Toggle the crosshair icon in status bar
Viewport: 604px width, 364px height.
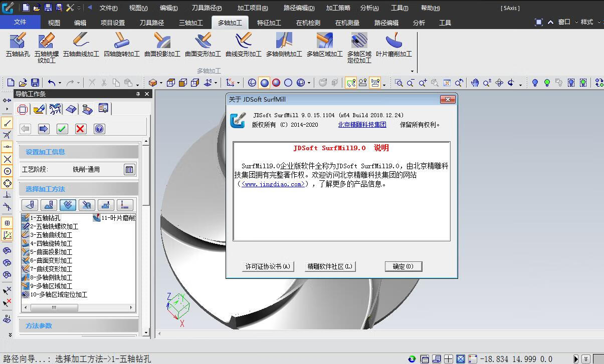tap(449, 359)
